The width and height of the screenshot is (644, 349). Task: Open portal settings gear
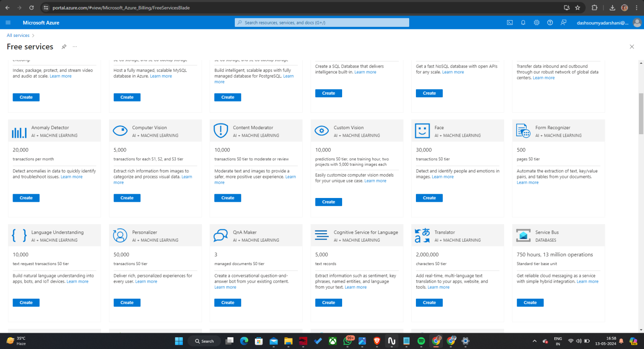pos(536,23)
